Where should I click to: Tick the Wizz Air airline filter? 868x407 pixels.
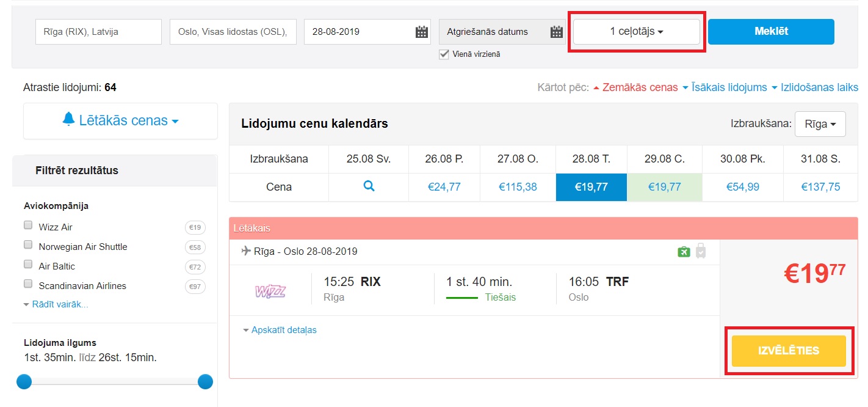pyautogui.click(x=28, y=226)
